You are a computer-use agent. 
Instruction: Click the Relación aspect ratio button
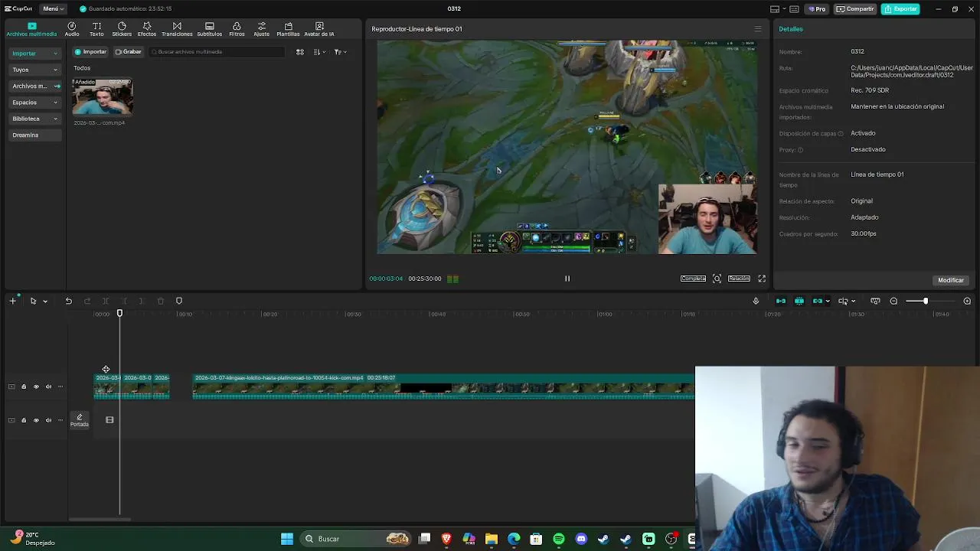739,279
